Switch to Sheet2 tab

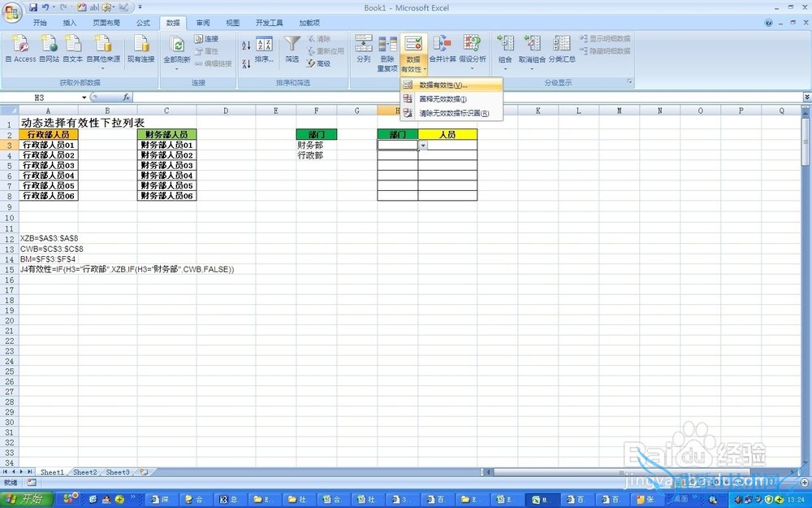click(85, 472)
